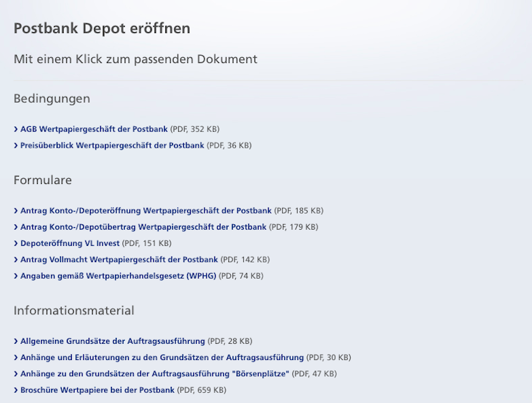
Task: Open Preisüberblick Wertpapiergeschäft der Postbank PDF
Action: point(112,146)
